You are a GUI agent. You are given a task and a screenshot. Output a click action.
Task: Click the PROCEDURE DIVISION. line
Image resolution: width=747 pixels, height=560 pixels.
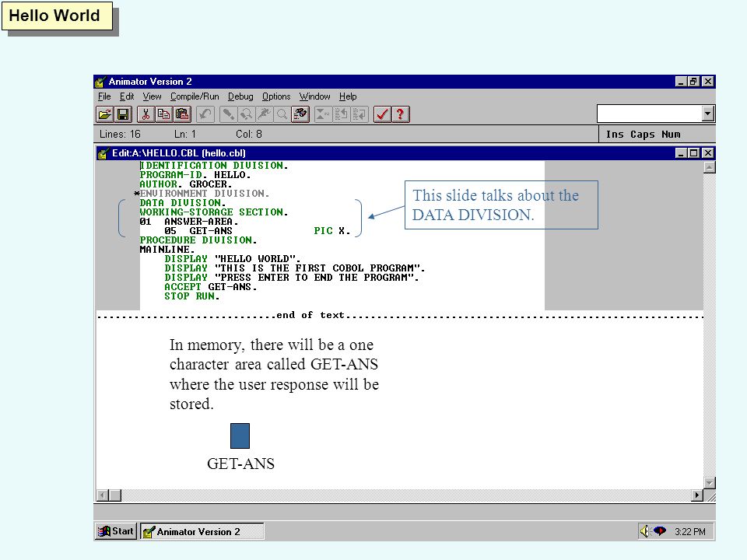click(x=198, y=240)
